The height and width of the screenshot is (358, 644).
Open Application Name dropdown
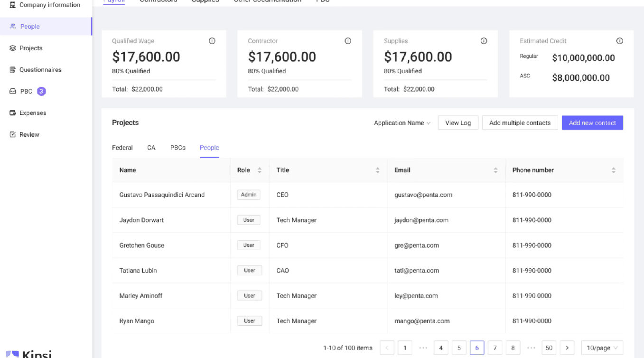click(x=402, y=123)
